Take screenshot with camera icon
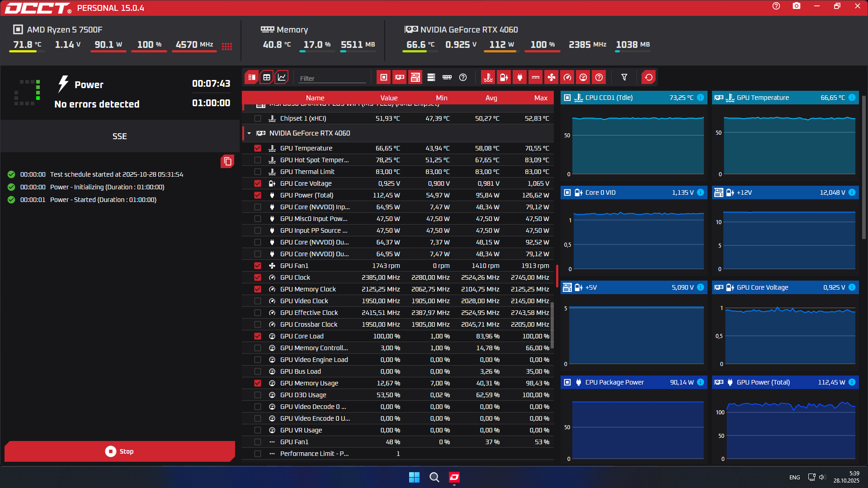This screenshot has height=488, width=868. pos(796,6)
